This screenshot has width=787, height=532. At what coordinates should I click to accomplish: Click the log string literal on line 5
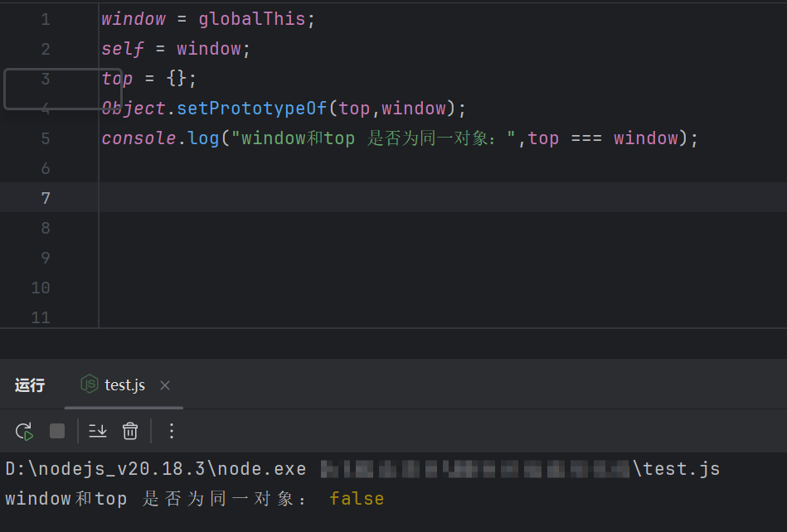coord(374,138)
